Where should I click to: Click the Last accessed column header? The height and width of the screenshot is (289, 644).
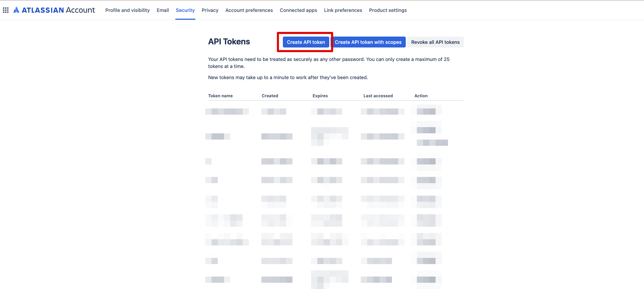[x=378, y=96]
